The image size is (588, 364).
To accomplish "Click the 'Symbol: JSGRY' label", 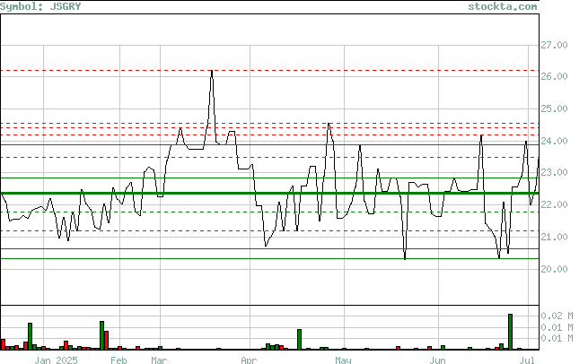I will coord(40,6).
